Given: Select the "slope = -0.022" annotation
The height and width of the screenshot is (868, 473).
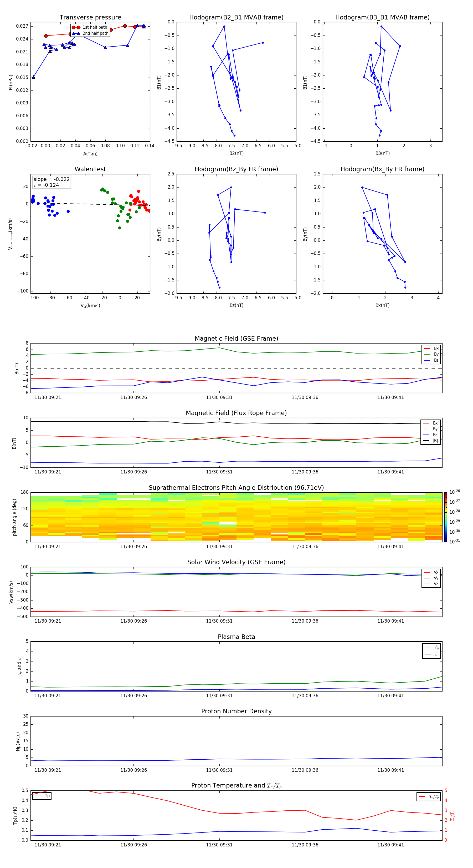Looking at the screenshot, I should [52, 179].
